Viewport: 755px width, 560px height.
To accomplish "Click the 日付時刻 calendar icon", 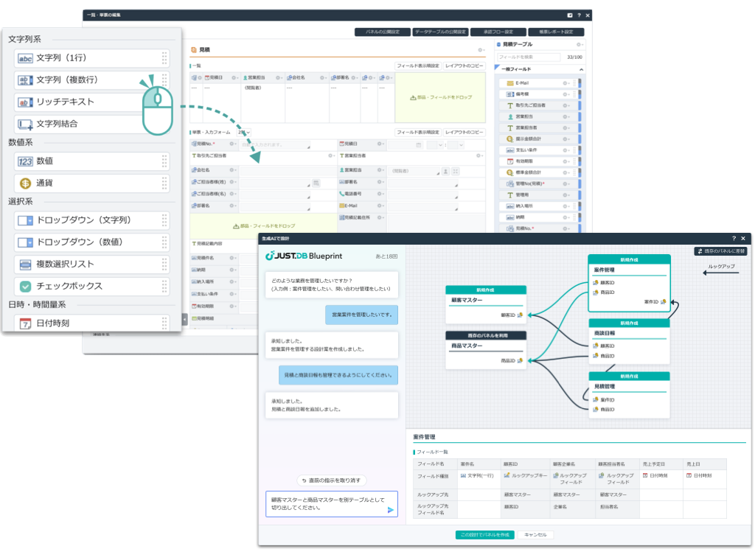I will tap(25, 323).
